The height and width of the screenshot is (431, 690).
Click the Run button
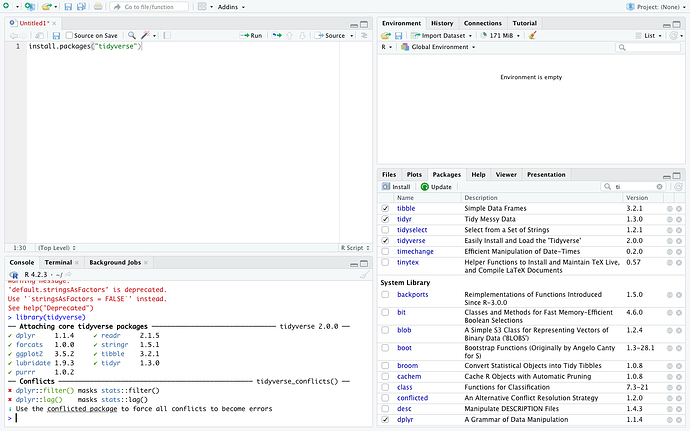pos(251,36)
